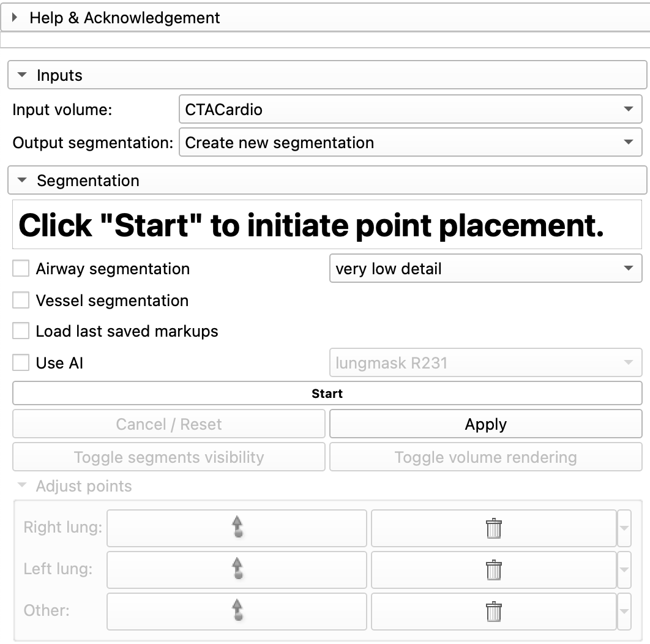Check Load last saved markups
650x644 pixels.
21,331
